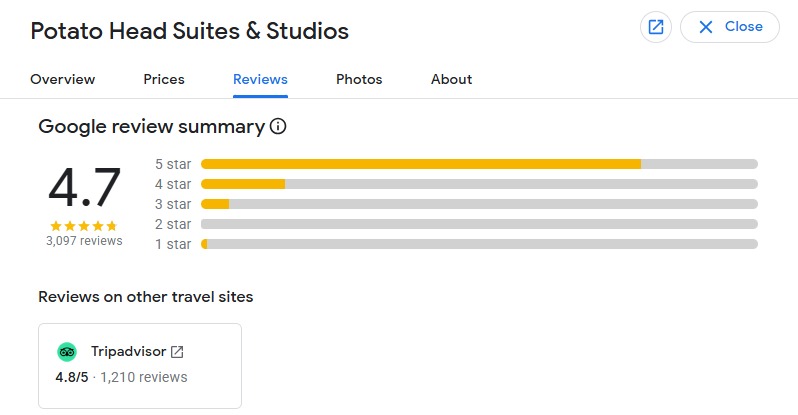Image resolution: width=798 pixels, height=415 pixels.
Task: Show 1 star reviews bar
Action: pyautogui.click(x=479, y=244)
